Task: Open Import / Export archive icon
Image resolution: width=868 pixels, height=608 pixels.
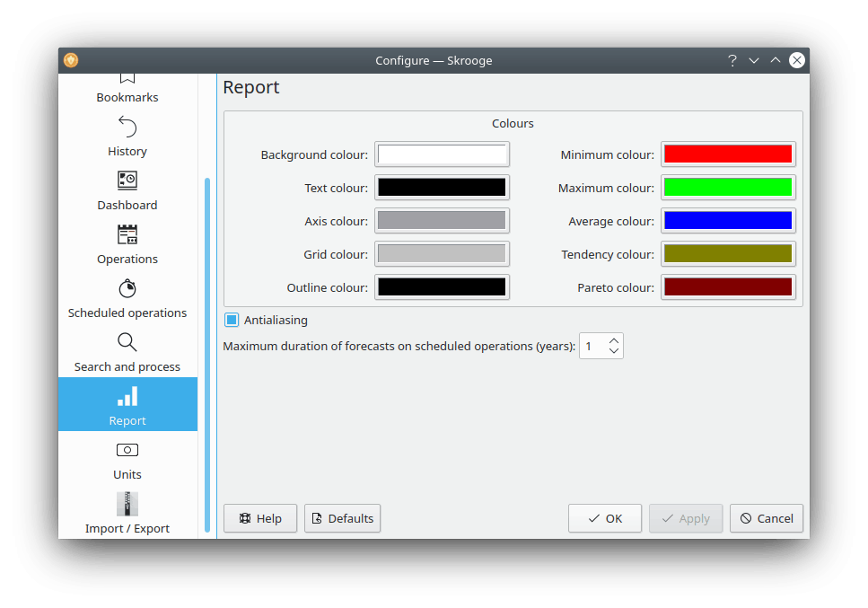Action: coord(127,504)
